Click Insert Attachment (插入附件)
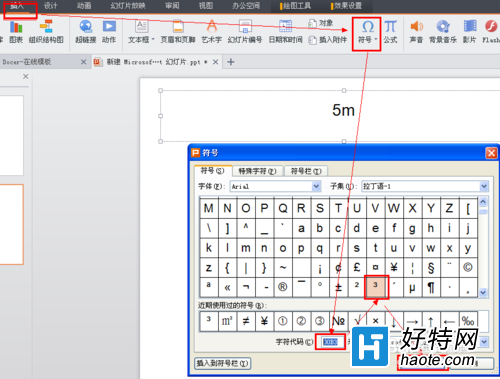 [328, 40]
